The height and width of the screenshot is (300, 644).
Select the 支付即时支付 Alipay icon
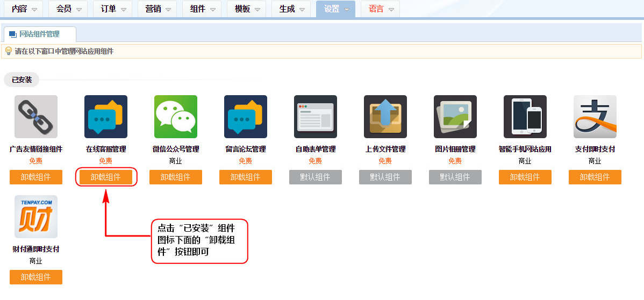595,117
